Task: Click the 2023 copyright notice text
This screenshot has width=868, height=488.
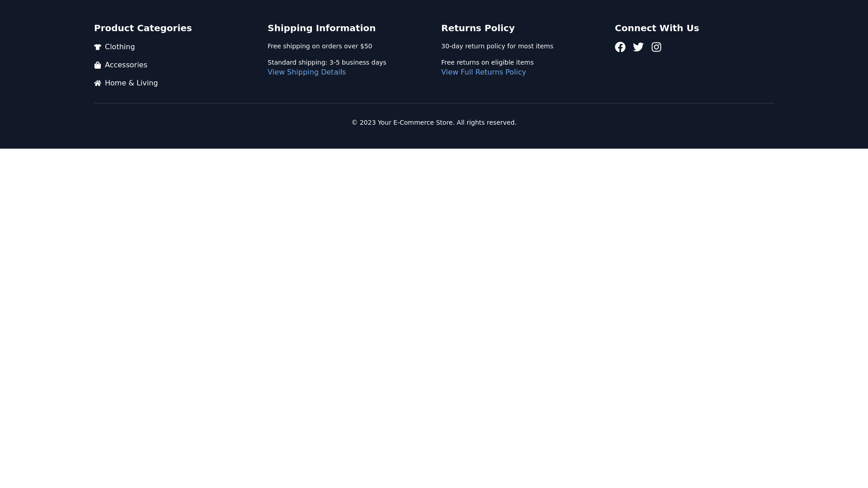Action: (434, 122)
